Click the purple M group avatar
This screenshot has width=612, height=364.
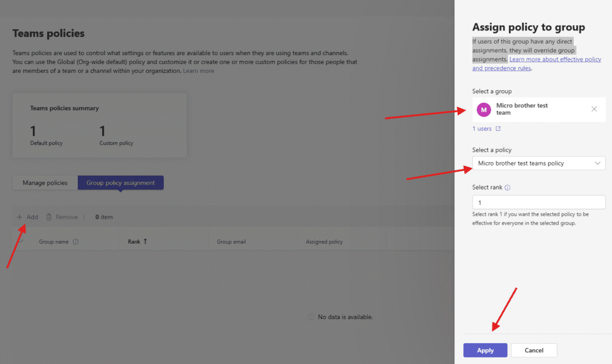point(484,109)
